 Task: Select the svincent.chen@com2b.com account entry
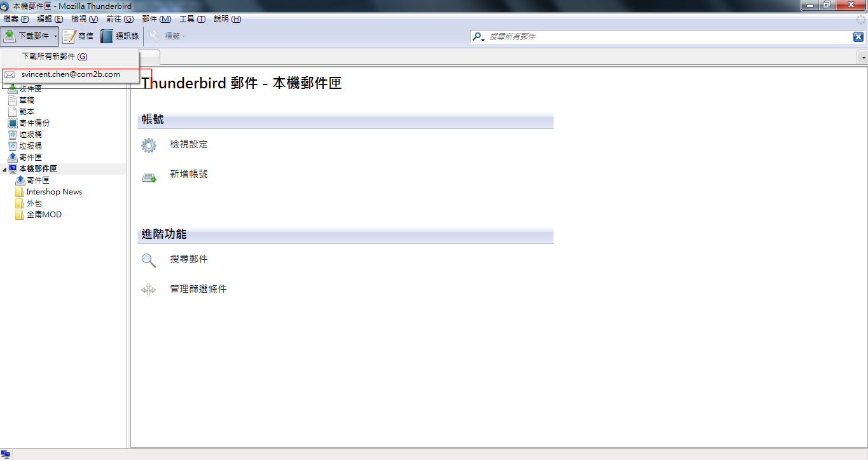[71, 74]
